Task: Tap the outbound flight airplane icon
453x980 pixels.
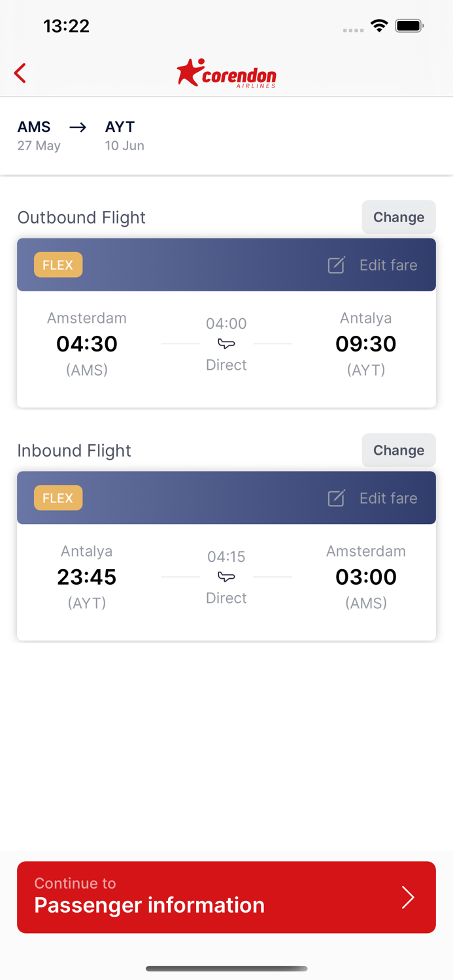Action: (226, 344)
